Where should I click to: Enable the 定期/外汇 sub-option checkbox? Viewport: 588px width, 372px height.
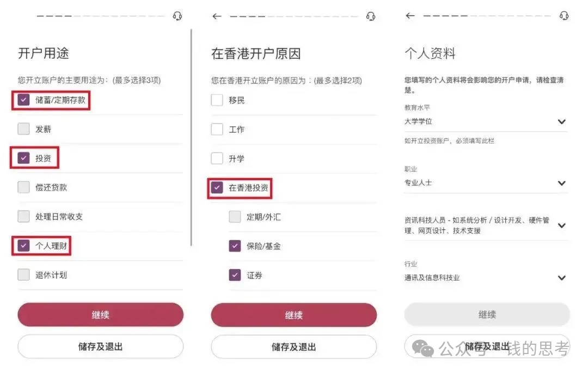(235, 216)
